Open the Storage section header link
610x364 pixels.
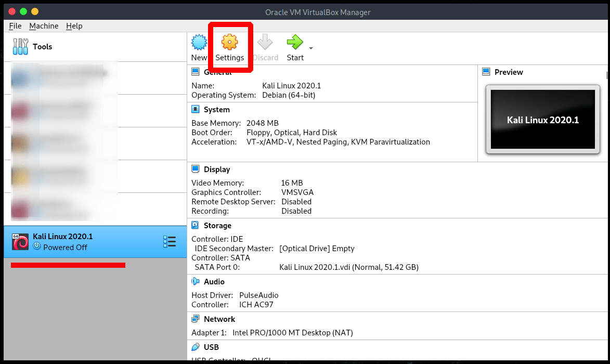tap(217, 226)
